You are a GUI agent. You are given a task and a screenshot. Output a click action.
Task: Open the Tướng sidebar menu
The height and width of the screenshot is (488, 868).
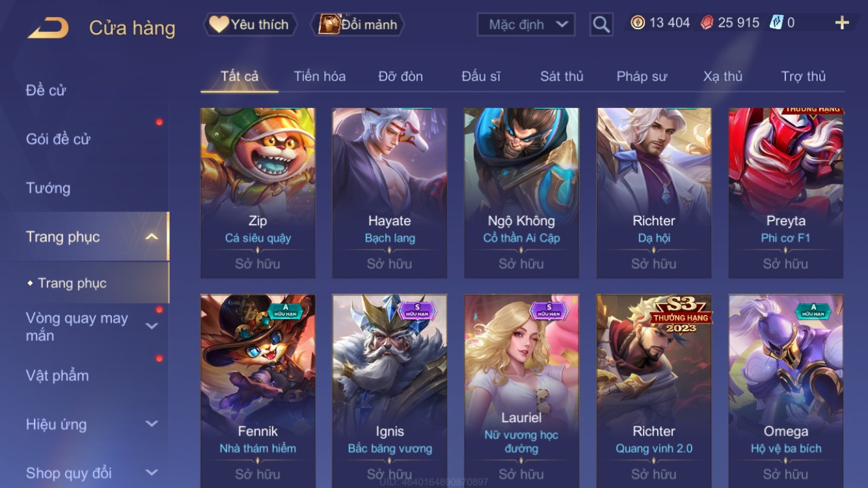(48, 188)
